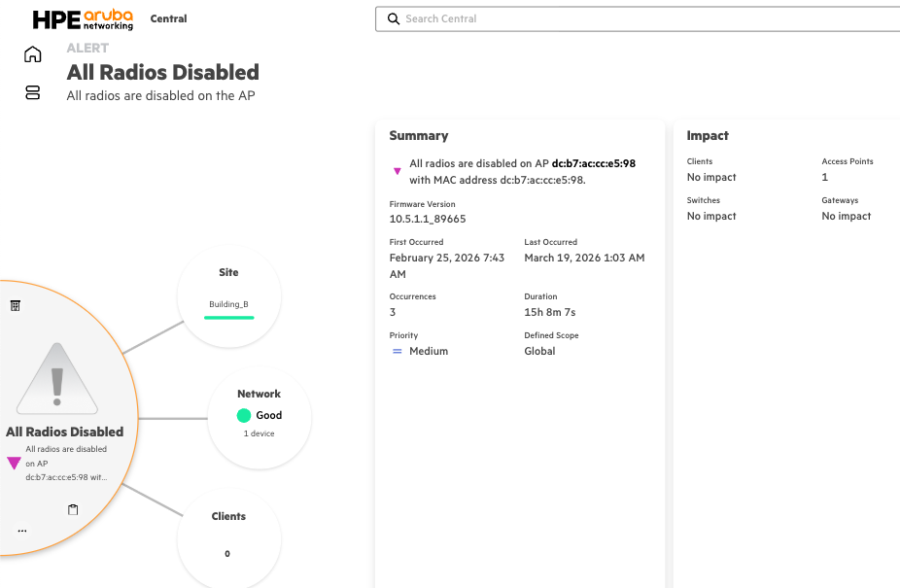Click the Impact card title

[708, 135]
